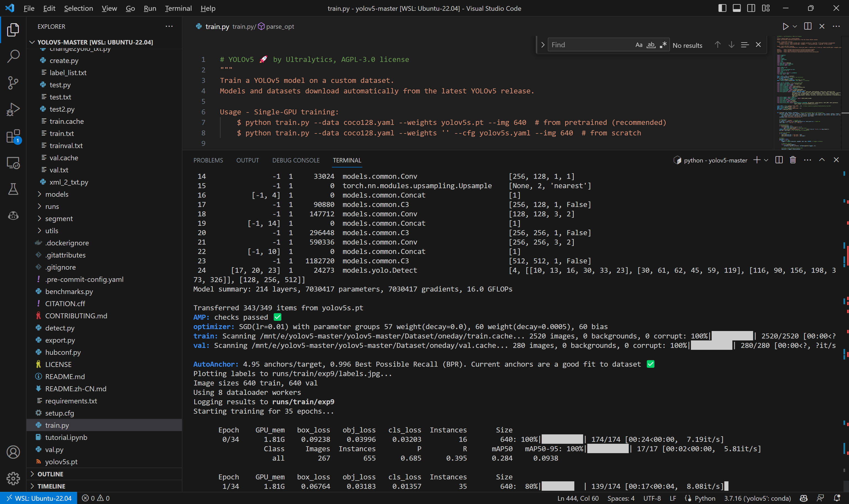Screen dimensions: 849x504
Task: Expand the segment folder
Action: pyautogui.click(x=104, y=219)
